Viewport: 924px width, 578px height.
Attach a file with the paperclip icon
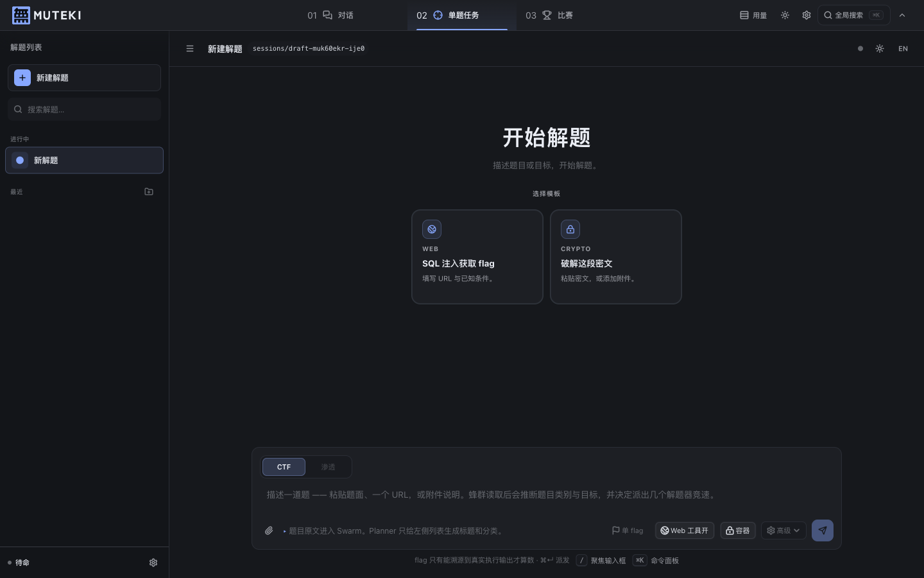[x=269, y=530]
